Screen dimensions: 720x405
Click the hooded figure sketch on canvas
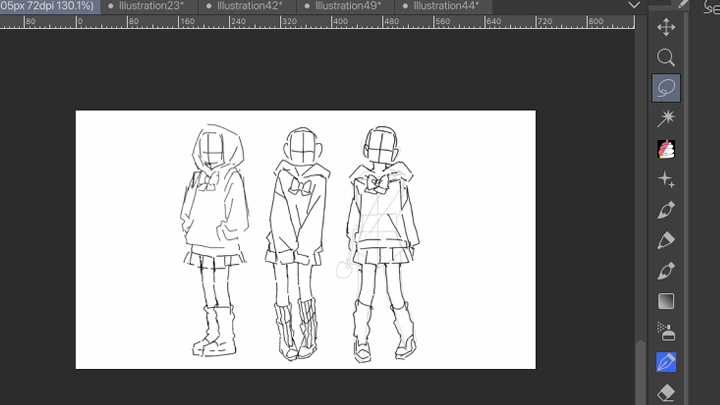pyautogui.click(x=214, y=240)
